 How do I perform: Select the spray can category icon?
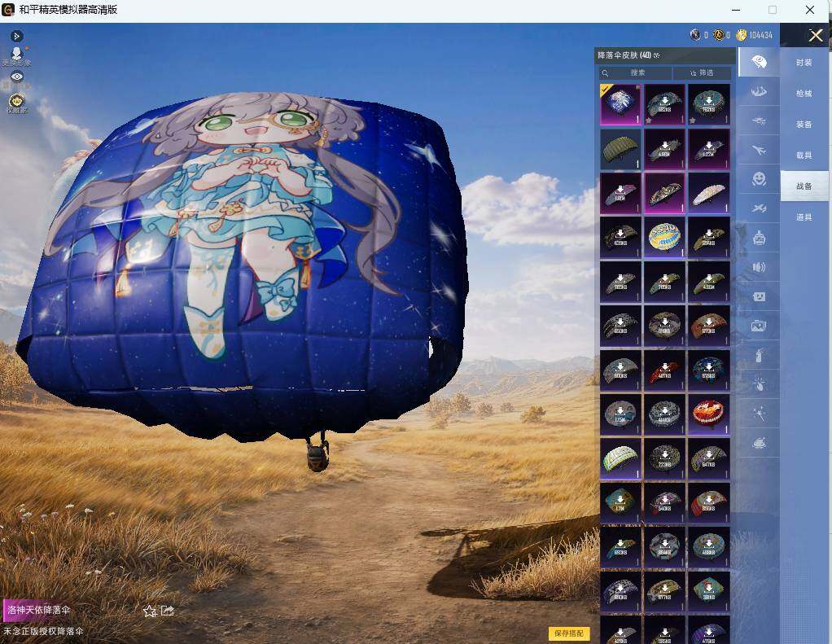point(759,355)
